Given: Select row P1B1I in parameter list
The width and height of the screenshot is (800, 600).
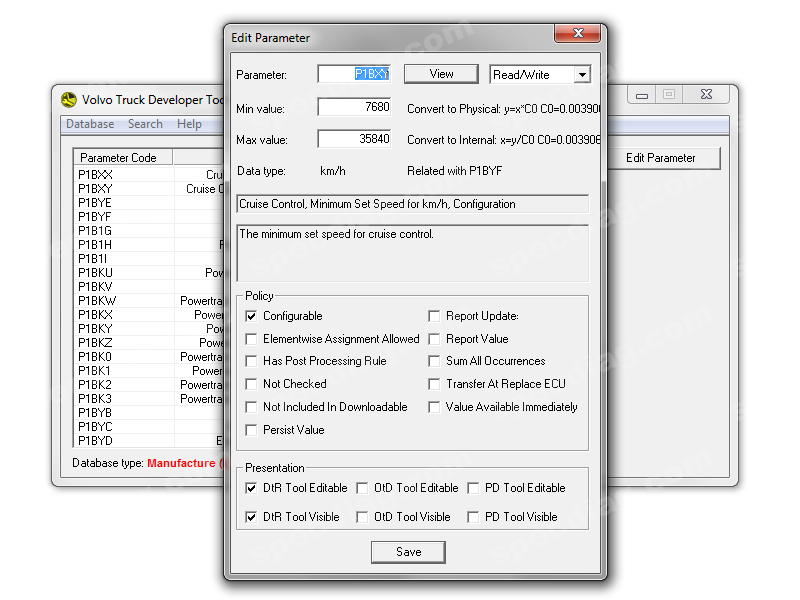Looking at the screenshot, I should tap(149, 259).
